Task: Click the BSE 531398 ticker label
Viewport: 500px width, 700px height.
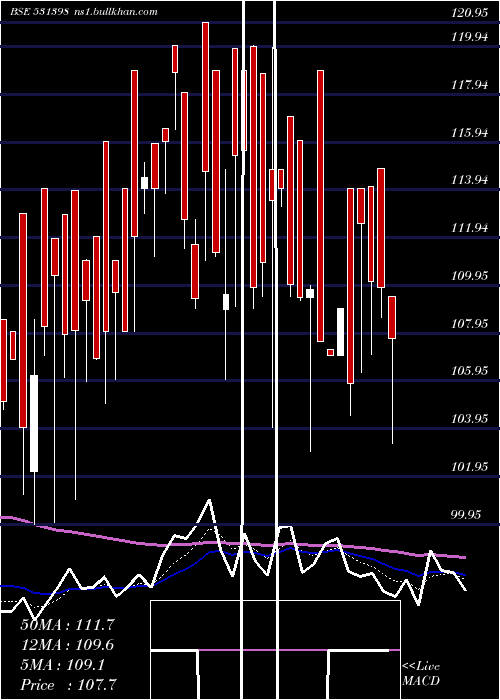Action: (x=39, y=12)
